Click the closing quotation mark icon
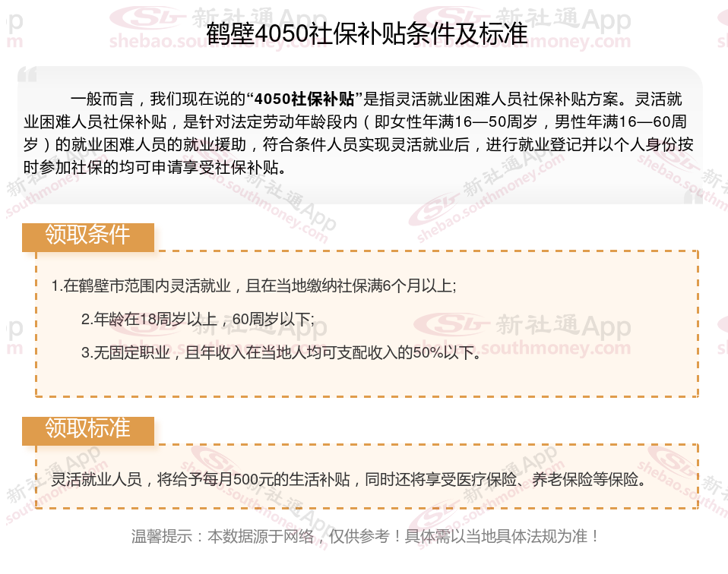Screen dimensions: 728x574 (x=693, y=197)
